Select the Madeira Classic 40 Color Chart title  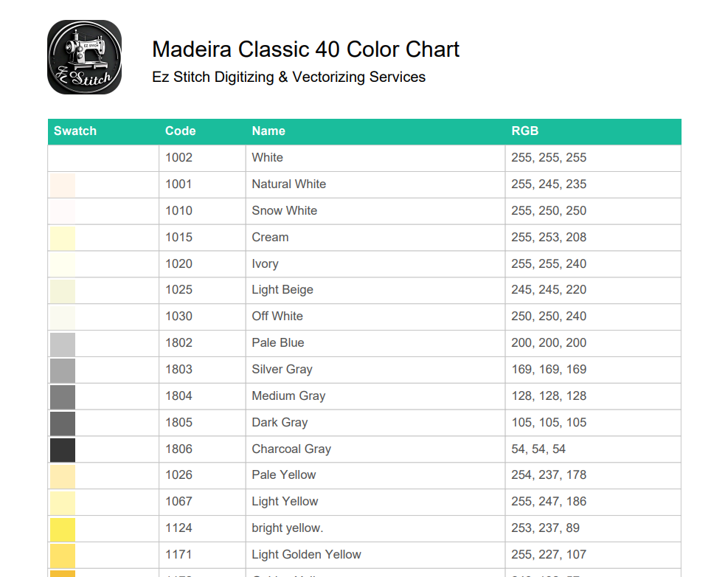click(x=305, y=49)
